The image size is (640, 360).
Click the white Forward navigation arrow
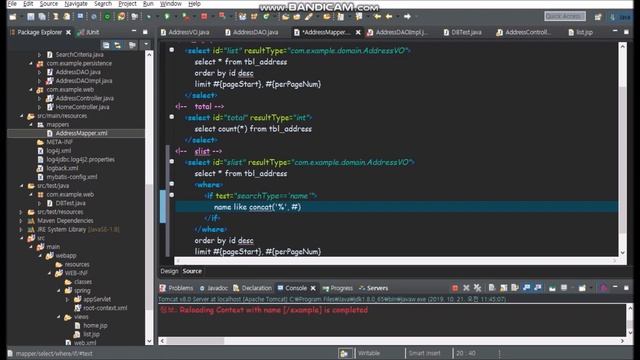click(x=407, y=17)
